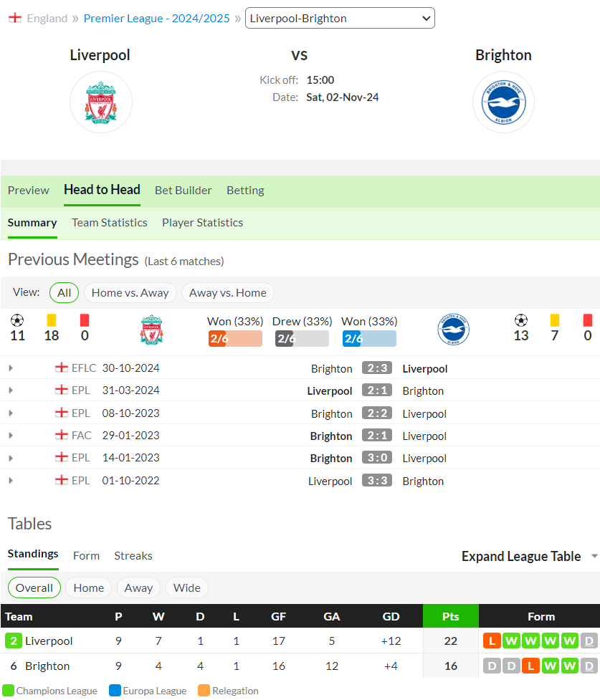Open the Liverpool-Brighton match dropdown
This screenshot has height=700, width=600.
tap(340, 19)
